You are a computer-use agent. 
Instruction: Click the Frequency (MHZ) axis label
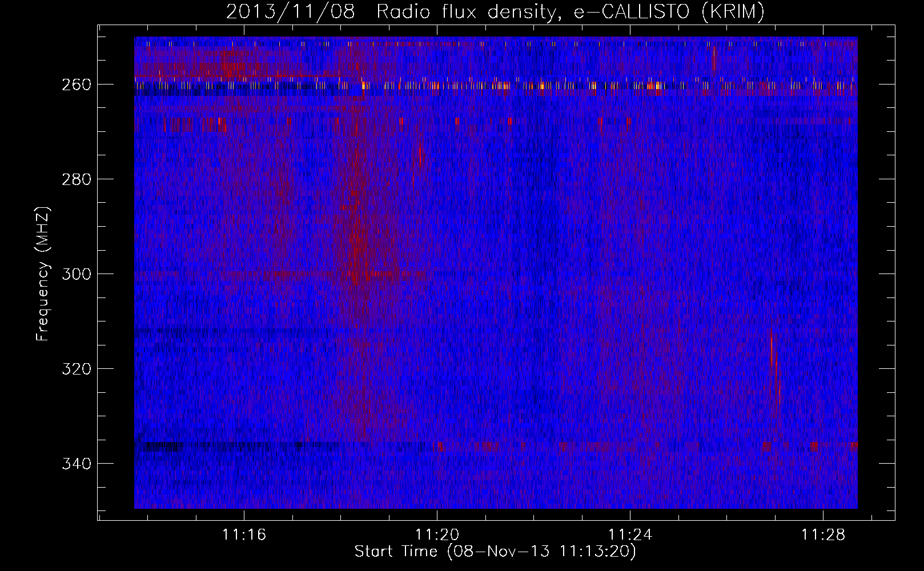click(43, 274)
